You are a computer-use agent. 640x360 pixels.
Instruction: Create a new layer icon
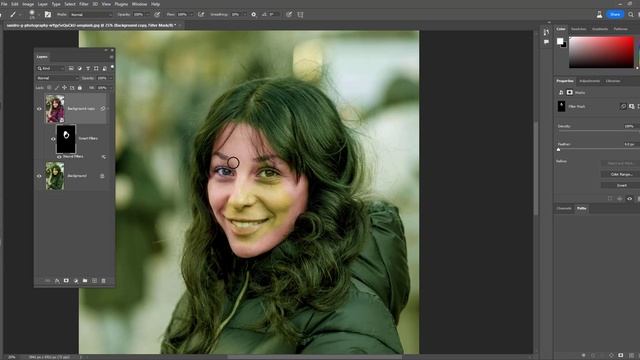click(94, 281)
